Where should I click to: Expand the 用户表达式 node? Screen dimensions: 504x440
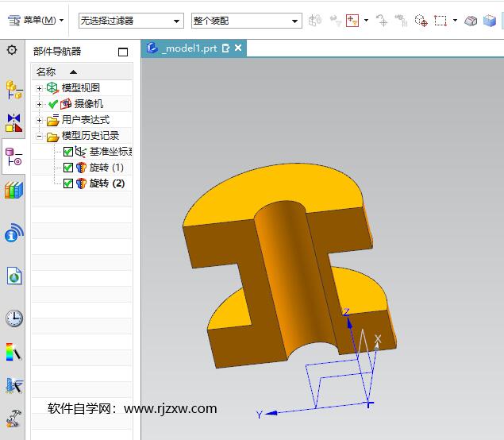click(x=39, y=120)
